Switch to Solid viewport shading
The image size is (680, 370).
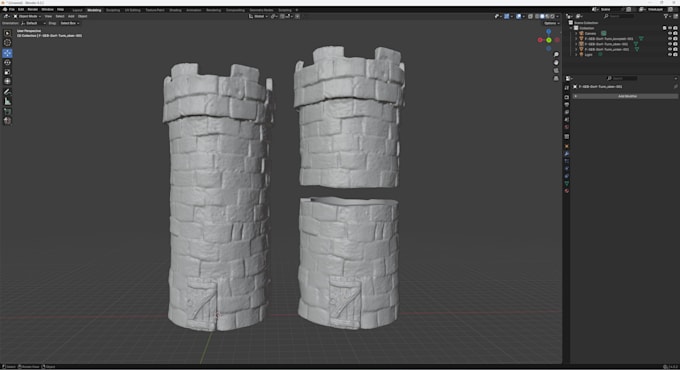point(542,16)
